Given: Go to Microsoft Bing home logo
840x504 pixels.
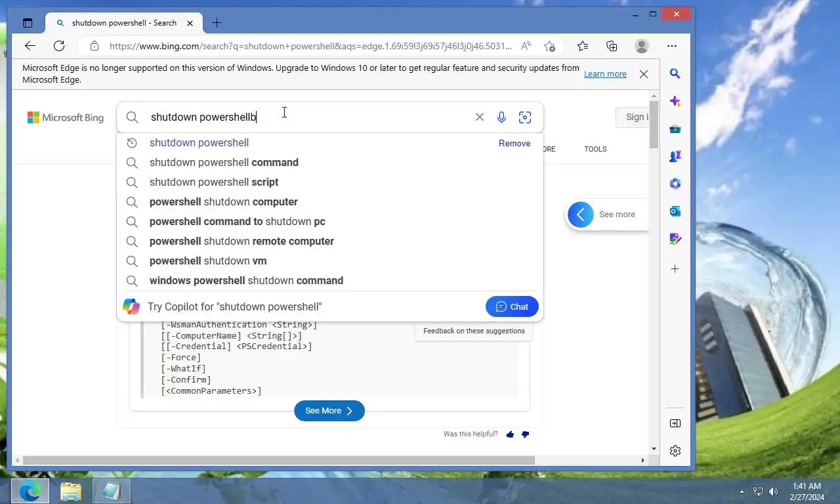Looking at the screenshot, I should 66,117.
